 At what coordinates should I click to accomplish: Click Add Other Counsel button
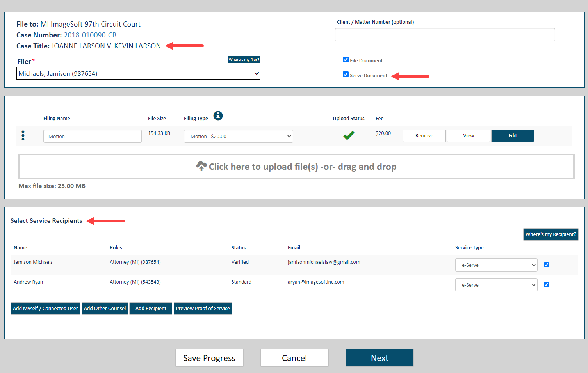105,309
